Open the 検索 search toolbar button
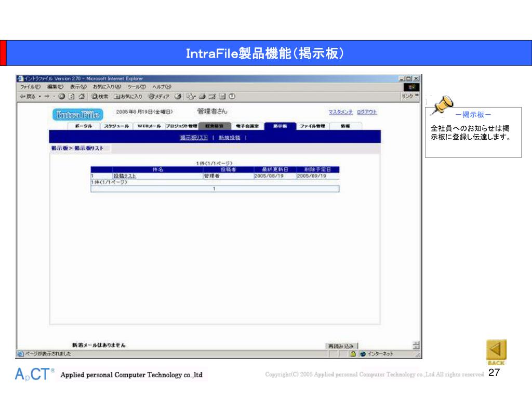The height and width of the screenshot is (399, 532). point(100,97)
